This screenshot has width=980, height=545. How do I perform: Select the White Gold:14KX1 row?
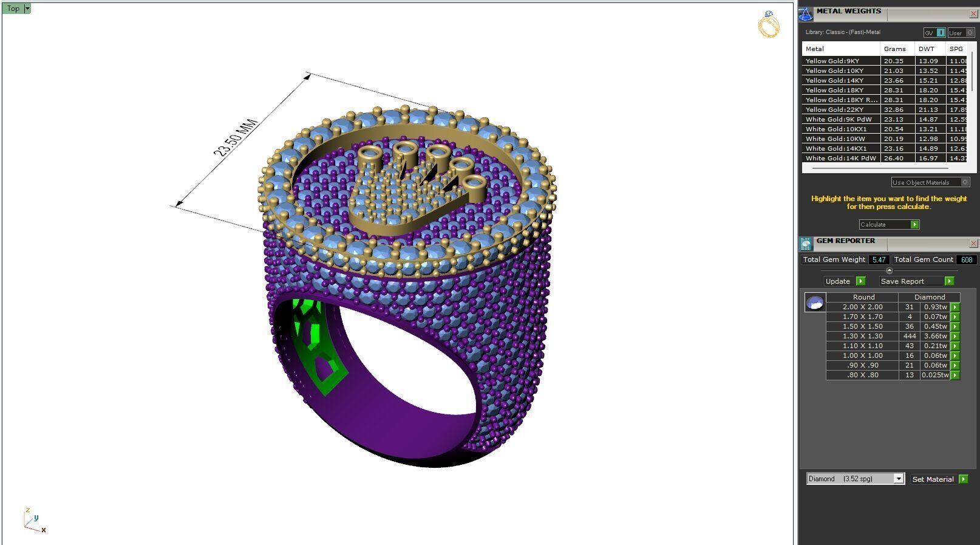point(885,148)
